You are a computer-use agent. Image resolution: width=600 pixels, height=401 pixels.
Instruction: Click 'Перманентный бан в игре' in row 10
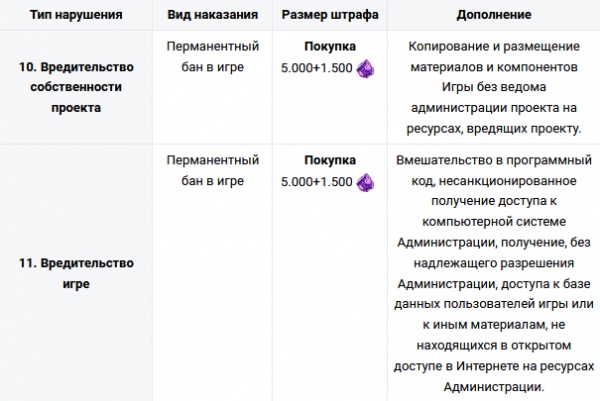click(x=213, y=57)
